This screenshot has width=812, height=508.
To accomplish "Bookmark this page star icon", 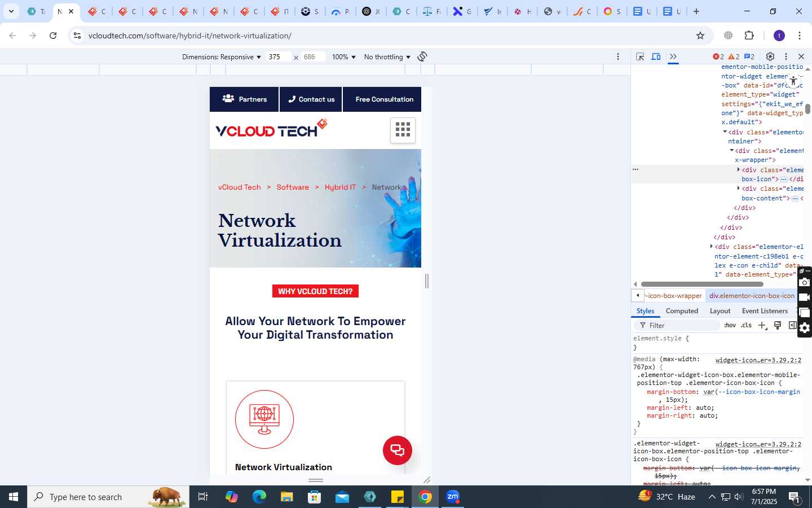I will coord(700,36).
